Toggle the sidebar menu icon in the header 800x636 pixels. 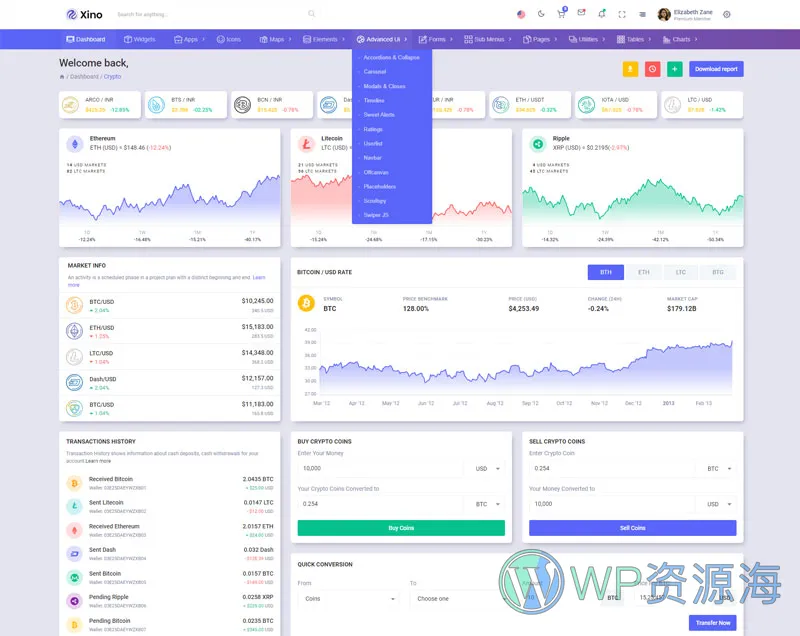641,14
